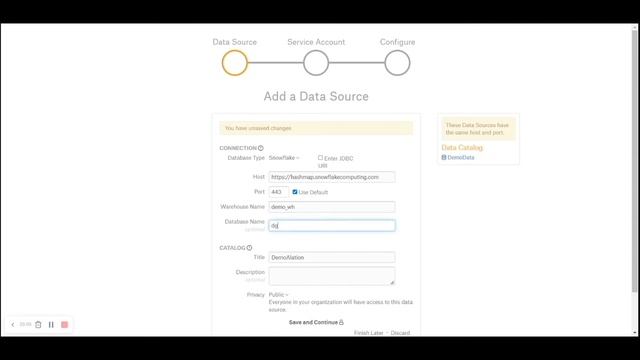Click the 'Data Catalog' heading in the side panel

(462, 147)
